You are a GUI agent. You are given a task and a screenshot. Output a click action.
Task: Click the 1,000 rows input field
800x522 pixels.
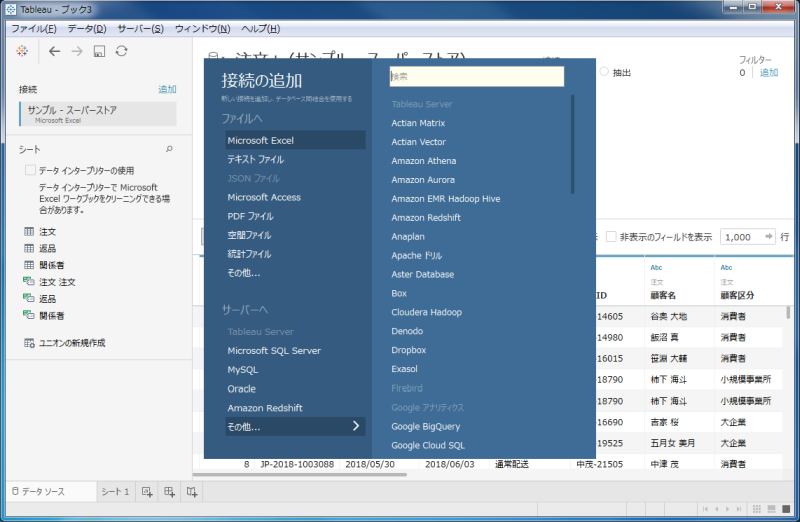(743, 237)
